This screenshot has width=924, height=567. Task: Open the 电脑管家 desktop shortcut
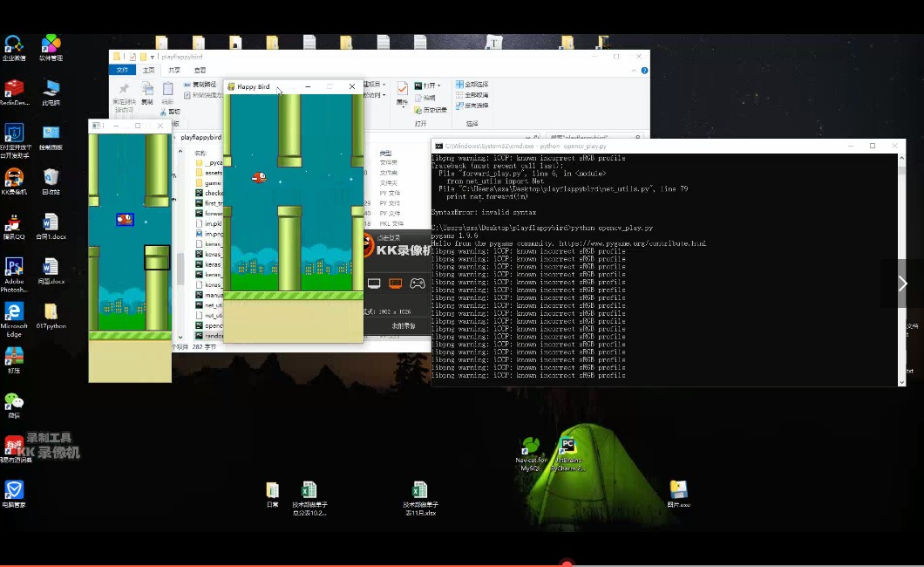(x=14, y=494)
